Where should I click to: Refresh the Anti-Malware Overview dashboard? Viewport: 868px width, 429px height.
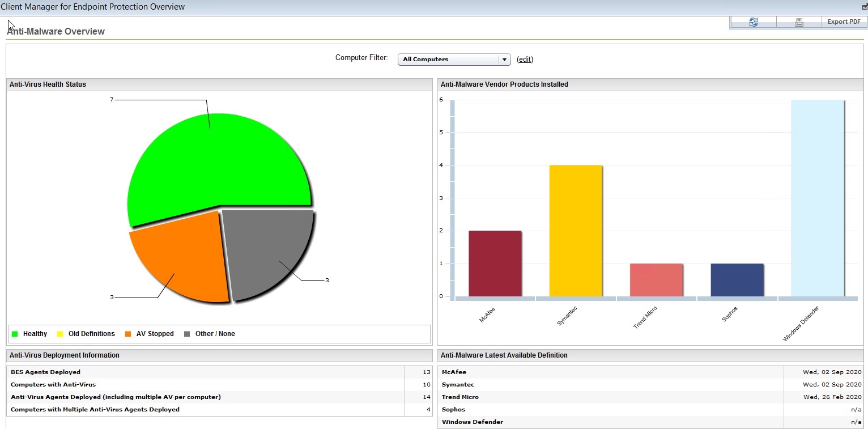[x=753, y=22]
